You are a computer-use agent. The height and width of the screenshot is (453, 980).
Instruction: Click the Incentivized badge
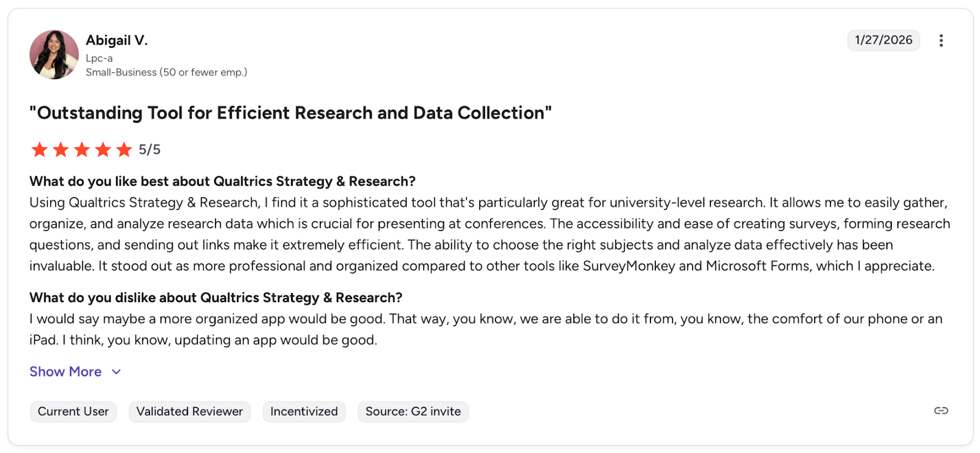tap(304, 411)
